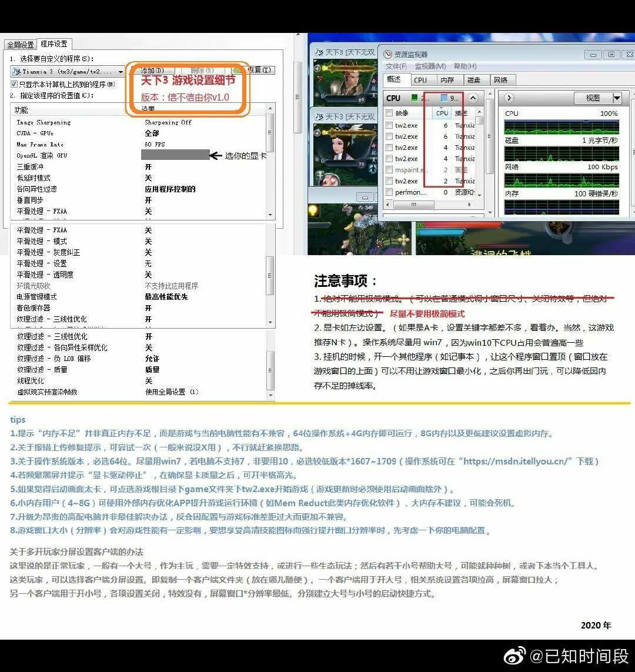
Task: Click the 恢复 button
Action: (253, 70)
